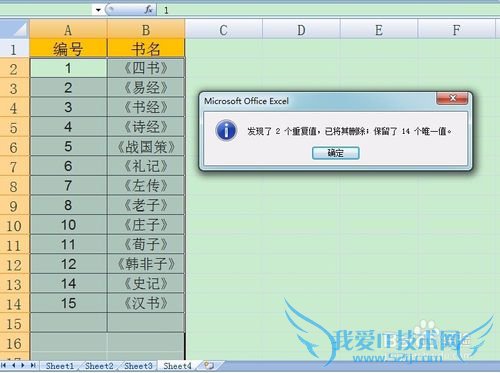The width and height of the screenshot is (500, 373).
Task: Select the cell containing 《书经》
Action: tap(146, 107)
